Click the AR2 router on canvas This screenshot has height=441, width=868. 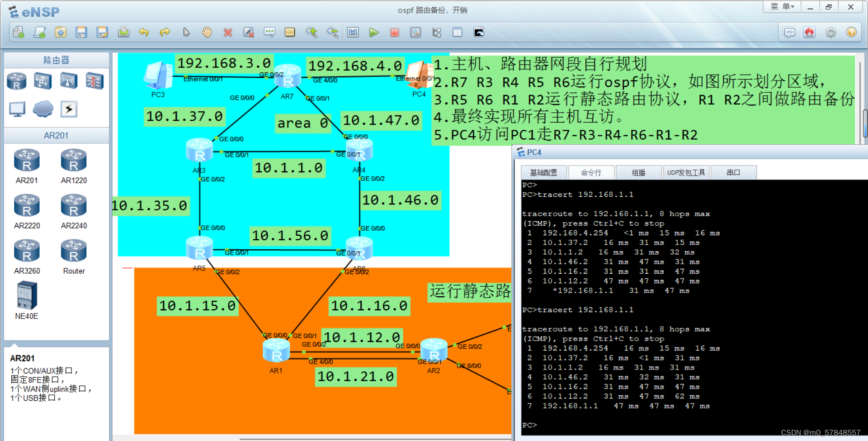point(434,351)
